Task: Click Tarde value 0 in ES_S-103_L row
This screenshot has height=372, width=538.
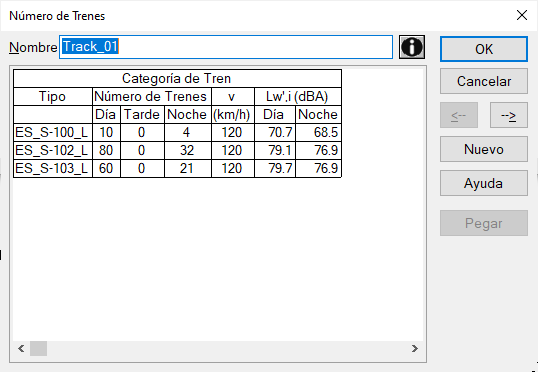Action: (x=142, y=168)
